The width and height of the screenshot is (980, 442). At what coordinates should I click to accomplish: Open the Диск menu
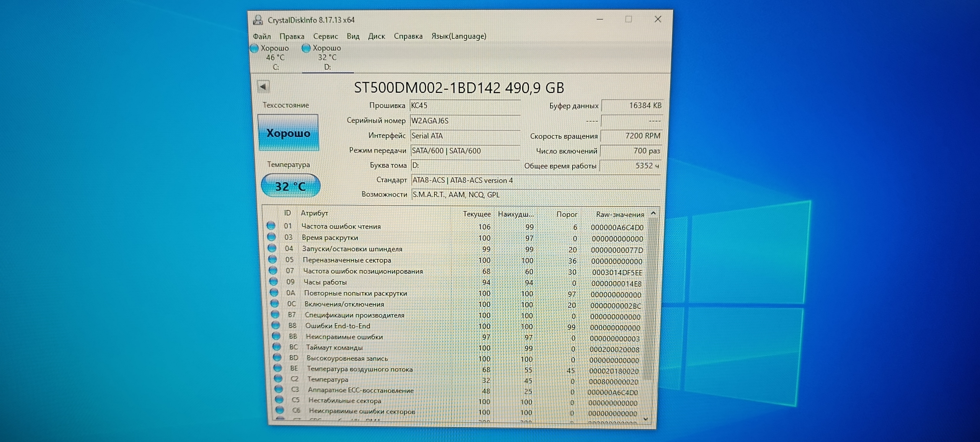[x=376, y=36]
